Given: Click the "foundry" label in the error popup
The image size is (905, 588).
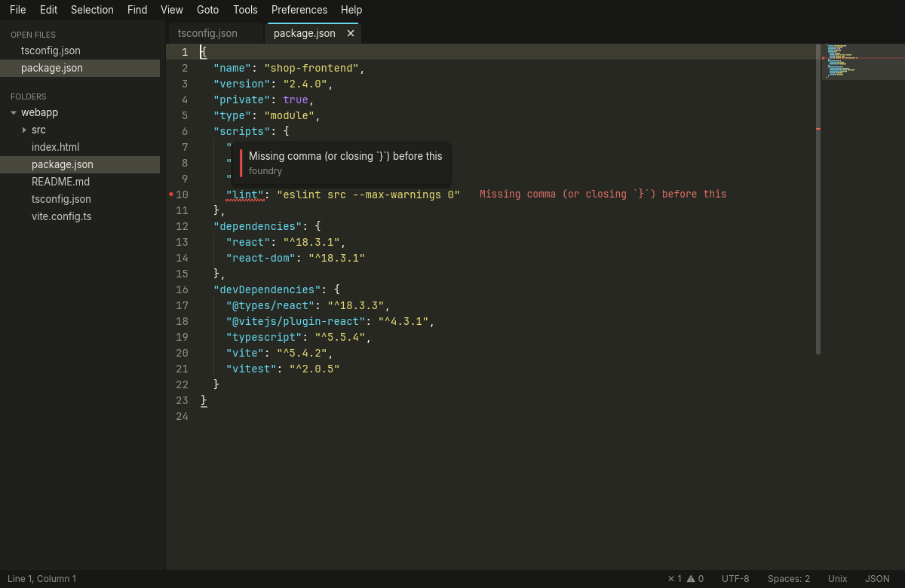Looking at the screenshot, I should coord(265,171).
